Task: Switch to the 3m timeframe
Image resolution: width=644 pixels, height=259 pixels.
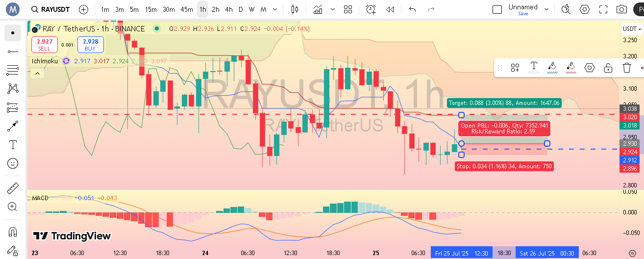Action: coord(120,9)
